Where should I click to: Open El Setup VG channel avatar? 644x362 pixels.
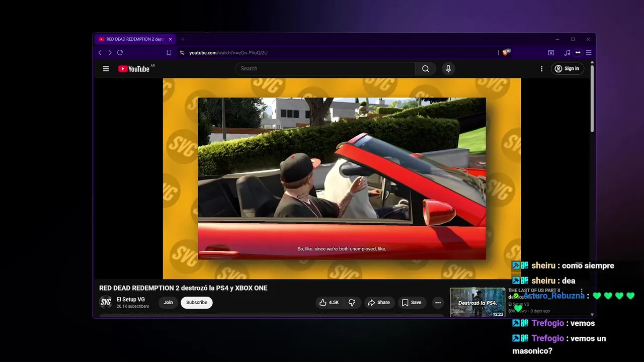click(x=106, y=302)
